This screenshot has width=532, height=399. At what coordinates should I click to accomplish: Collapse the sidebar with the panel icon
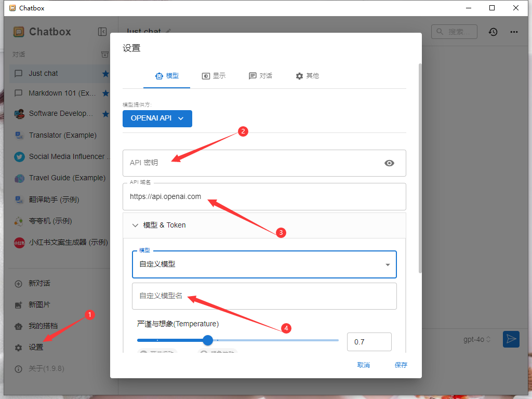tap(102, 32)
